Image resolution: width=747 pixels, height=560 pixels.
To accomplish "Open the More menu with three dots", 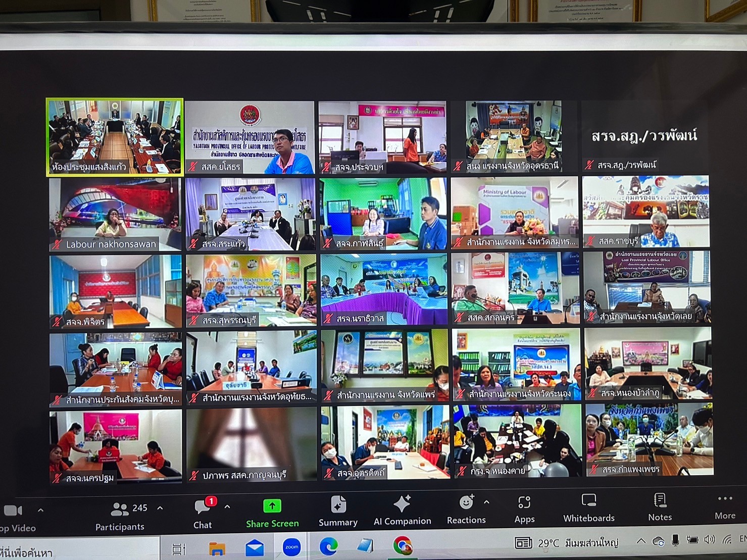I will coord(725,506).
